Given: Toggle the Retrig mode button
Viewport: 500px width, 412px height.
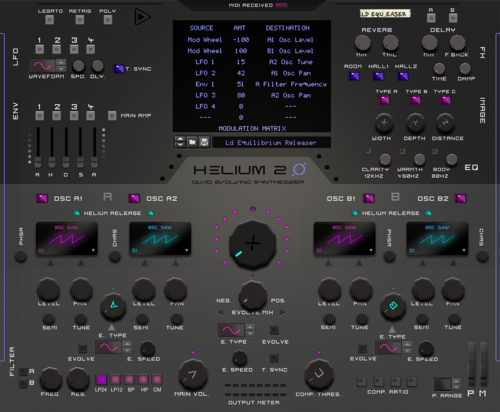Looking at the screenshot, I should [80, 20].
